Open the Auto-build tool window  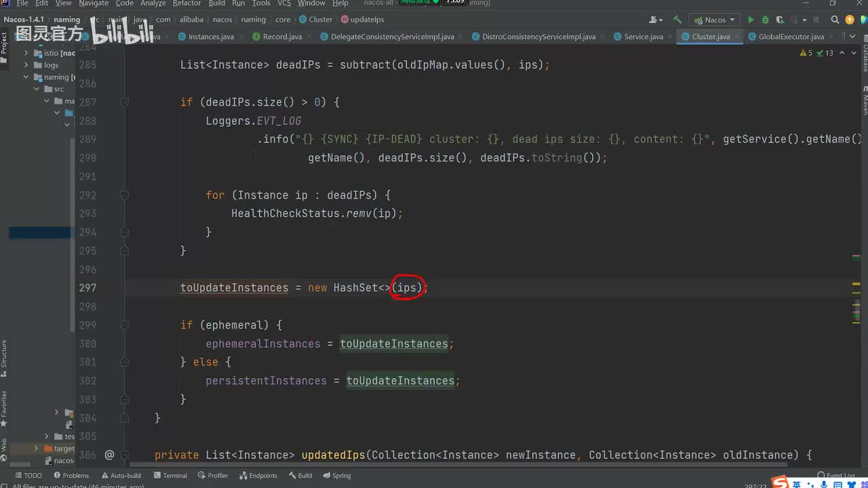(121, 476)
